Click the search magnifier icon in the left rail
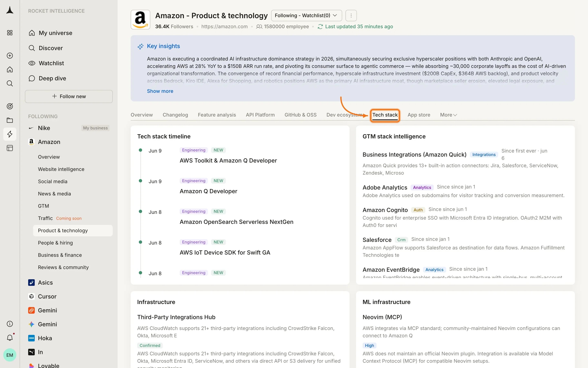The width and height of the screenshot is (588, 368). (x=10, y=83)
